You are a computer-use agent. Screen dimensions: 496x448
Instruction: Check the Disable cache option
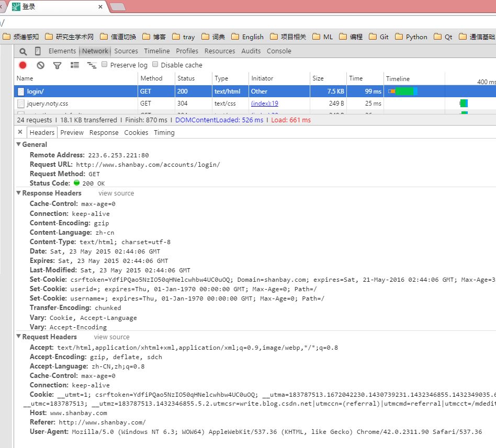pyautogui.click(x=155, y=64)
